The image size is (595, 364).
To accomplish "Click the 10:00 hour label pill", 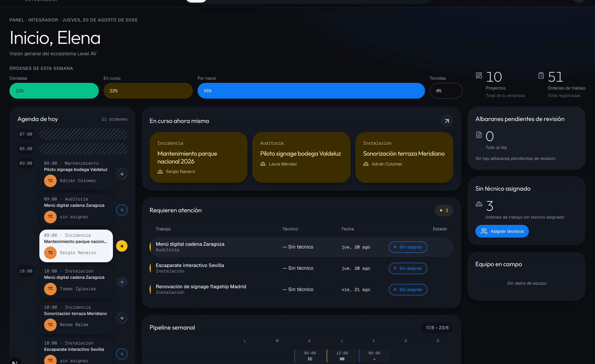I will [x=26, y=271].
